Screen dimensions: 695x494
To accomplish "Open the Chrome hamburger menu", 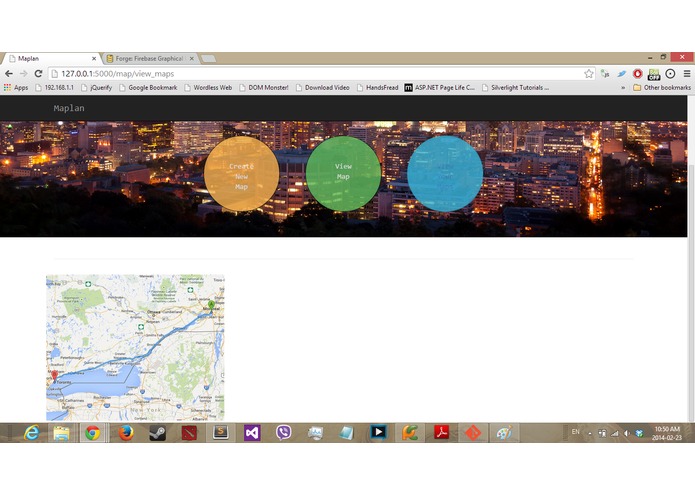I will [x=687, y=74].
